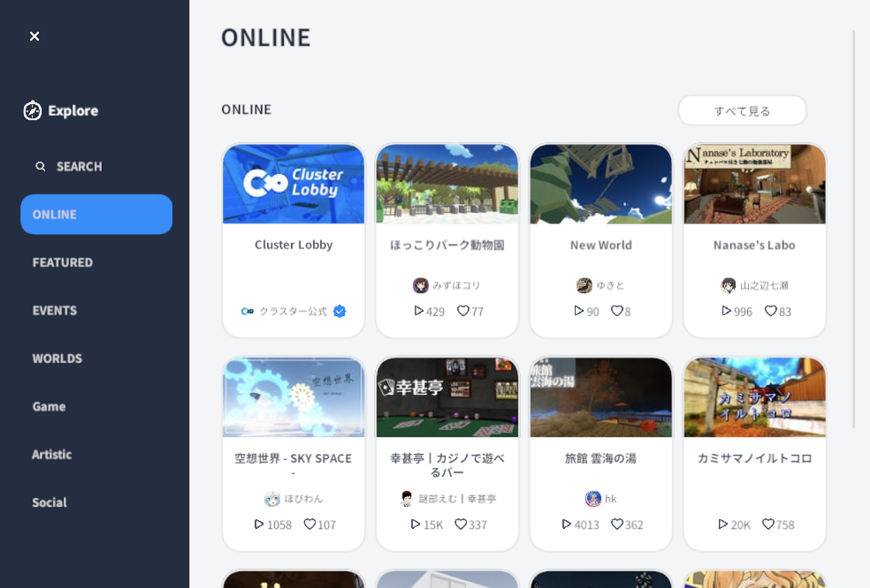Click the Cluster Lobby title text

click(x=293, y=245)
